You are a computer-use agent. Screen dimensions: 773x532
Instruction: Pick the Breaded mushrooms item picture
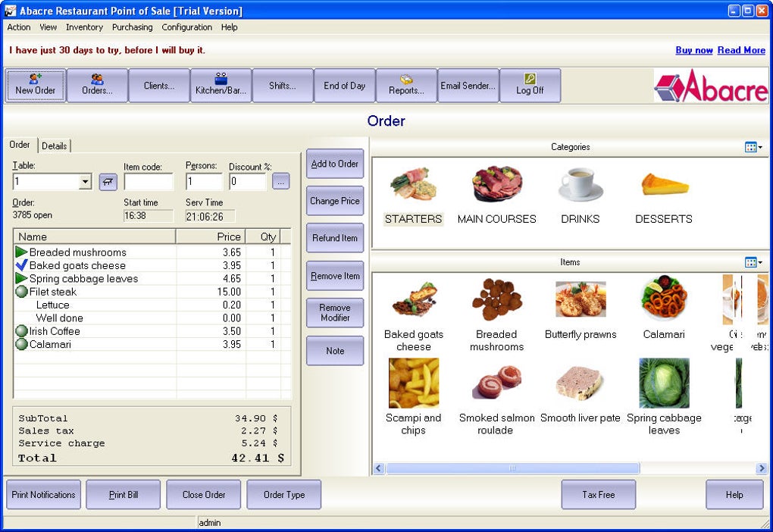(x=496, y=300)
